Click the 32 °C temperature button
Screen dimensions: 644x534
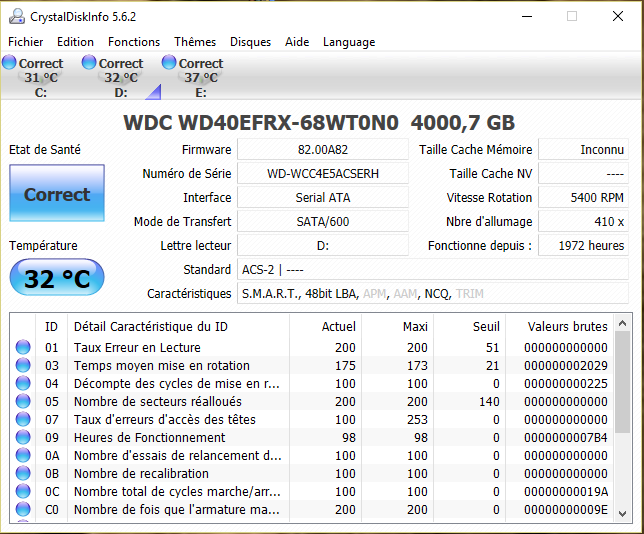57,277
